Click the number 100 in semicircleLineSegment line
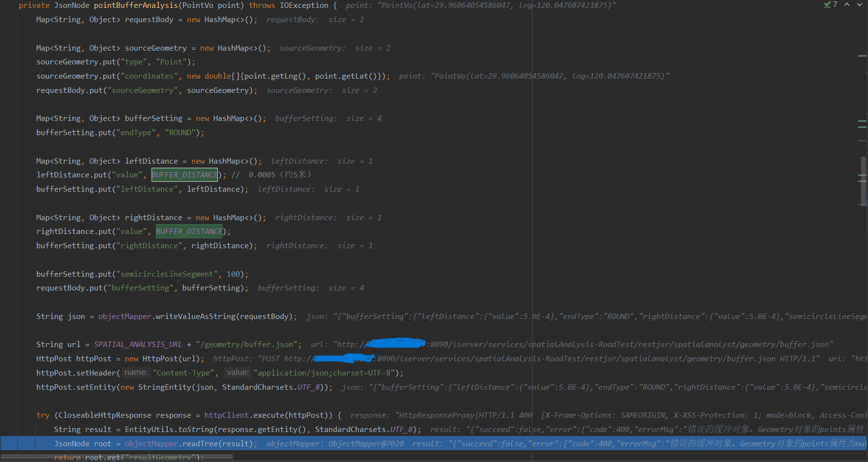This screenshot has width=868, height=462. (x=234, y=274)
